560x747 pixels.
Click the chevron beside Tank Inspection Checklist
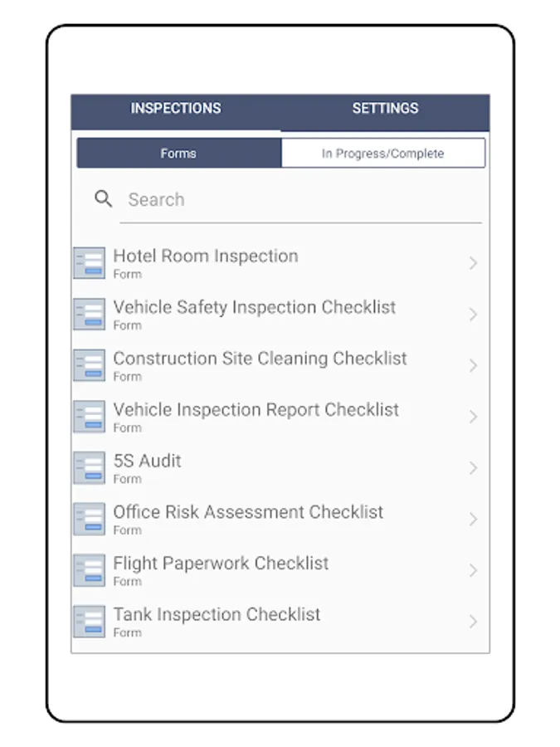(473, 621)
